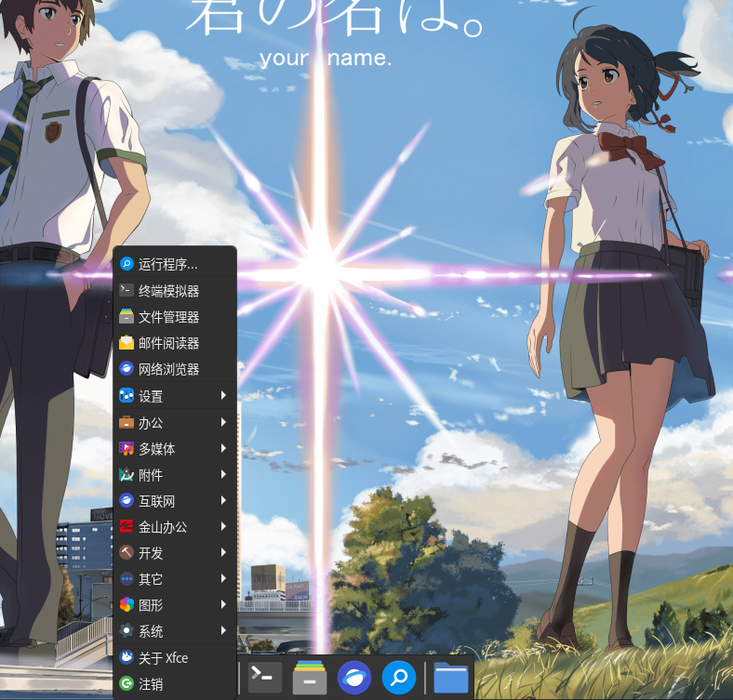Image resolution: width=733 pixels, height=700 pixels.
Task: Expand the 其它 submenu arrow
Action: point(223,579)
